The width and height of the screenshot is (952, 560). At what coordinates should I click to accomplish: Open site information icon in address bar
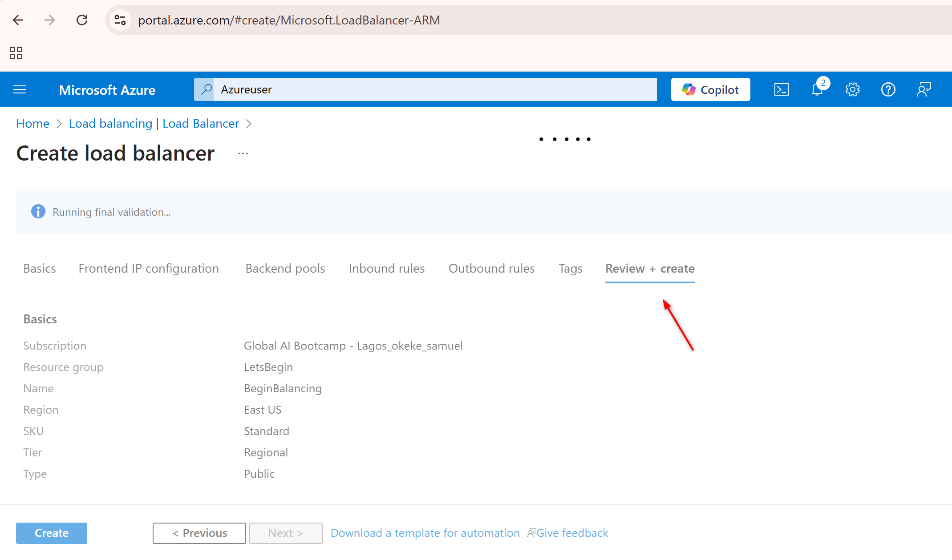[x=120, y=20]
